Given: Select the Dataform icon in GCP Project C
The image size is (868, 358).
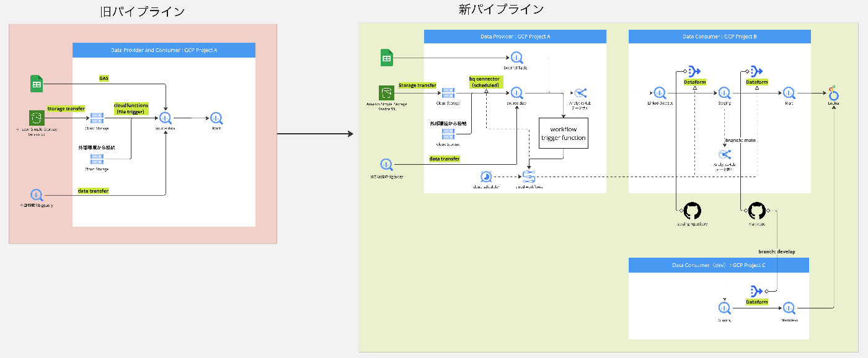Looking at the screenshot, I should (756, 291).
